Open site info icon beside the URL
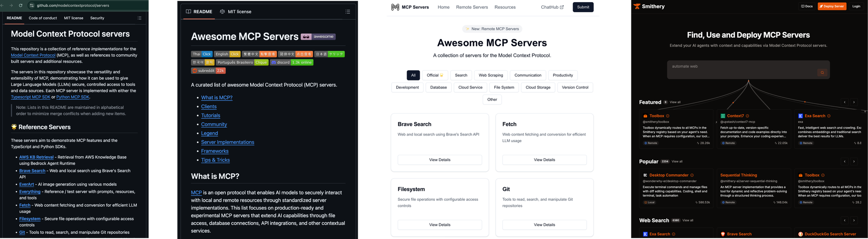This screenshot has width=868, height=239. click(31, 5)
